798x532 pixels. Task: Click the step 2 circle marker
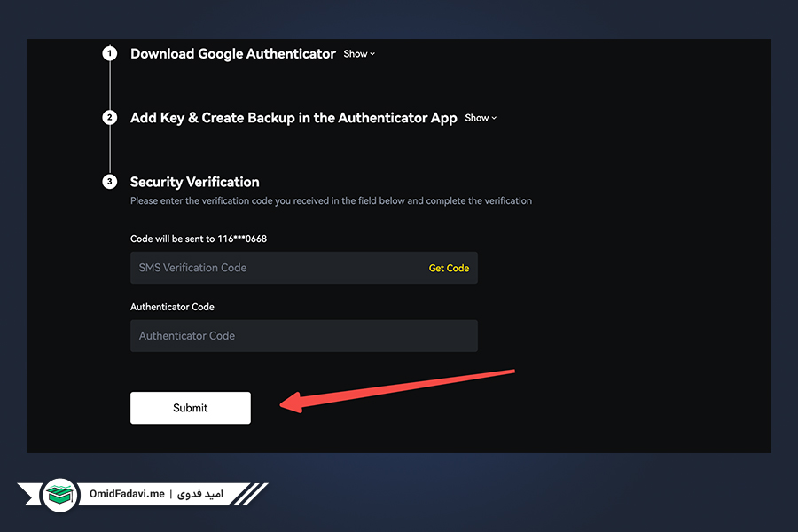point(109,118)
